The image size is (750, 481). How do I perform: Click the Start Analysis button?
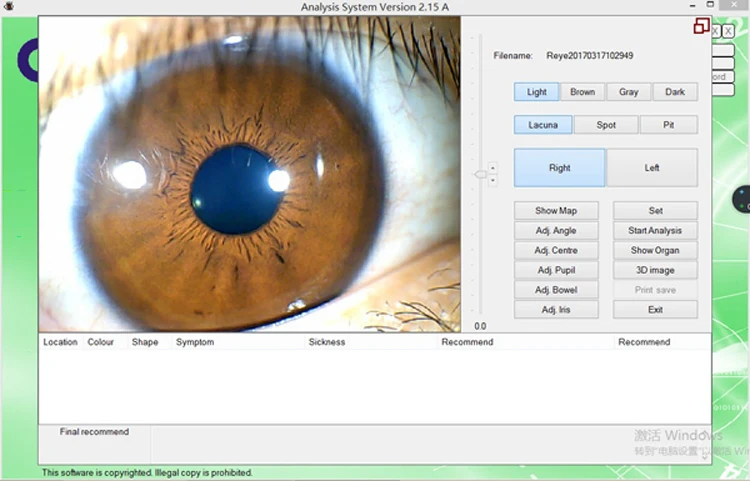[655, 231]
